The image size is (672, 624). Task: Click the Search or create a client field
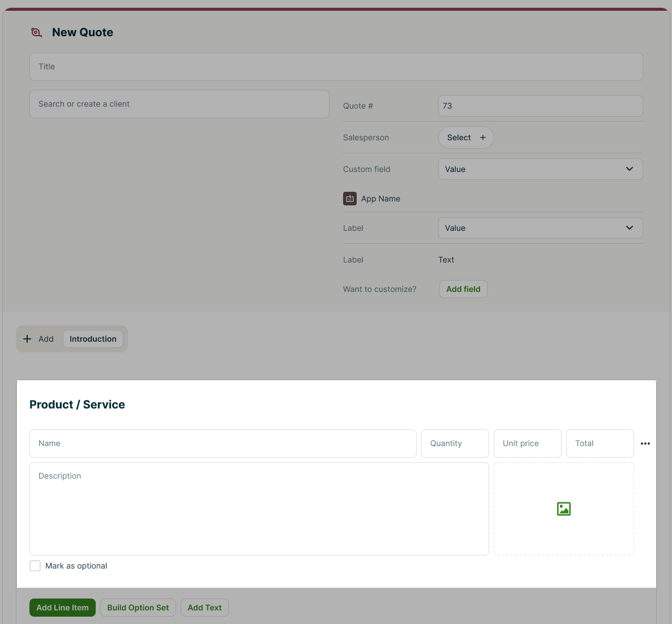point(179,104)
